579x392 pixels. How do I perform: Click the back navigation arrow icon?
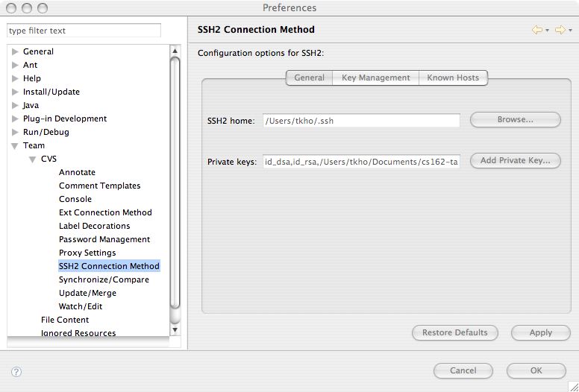tap(536, 30)
